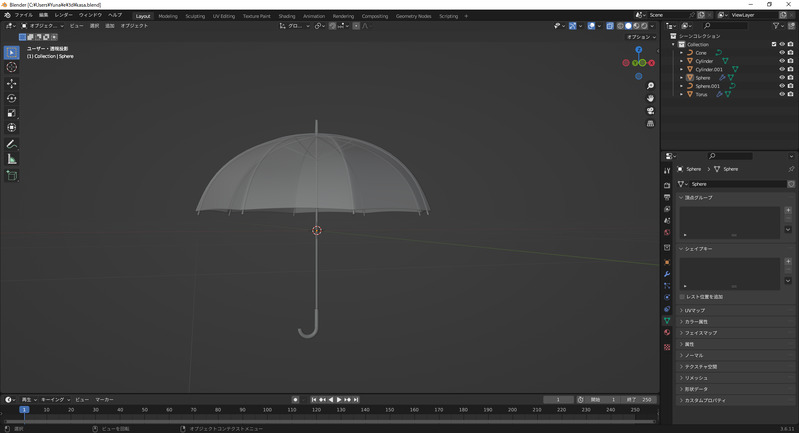Expand the Sphere item in the outliner

[x=682, y=78]
